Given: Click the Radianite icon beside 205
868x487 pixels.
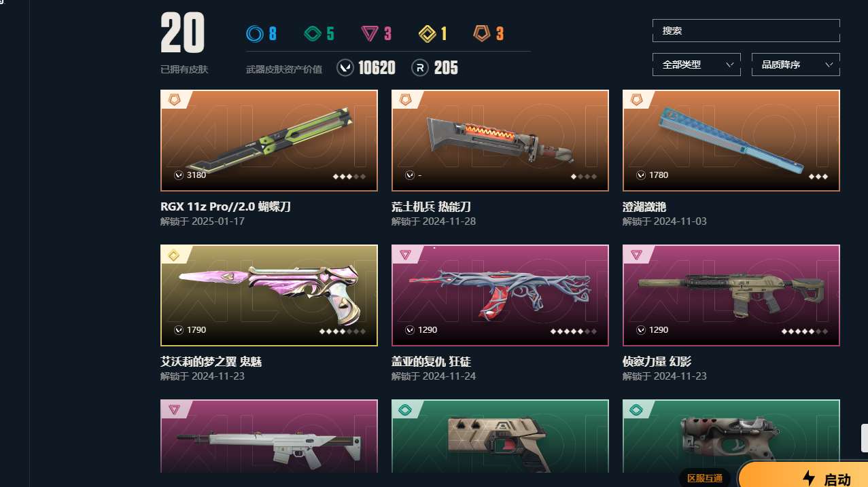Looking at the screenshot, I should pos(420,68).
